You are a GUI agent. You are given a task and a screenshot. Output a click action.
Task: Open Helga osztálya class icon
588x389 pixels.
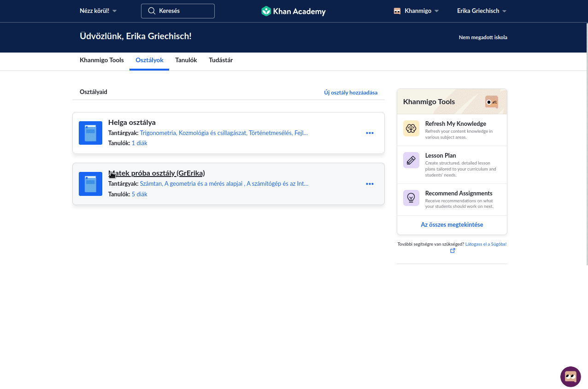[90, 133]
